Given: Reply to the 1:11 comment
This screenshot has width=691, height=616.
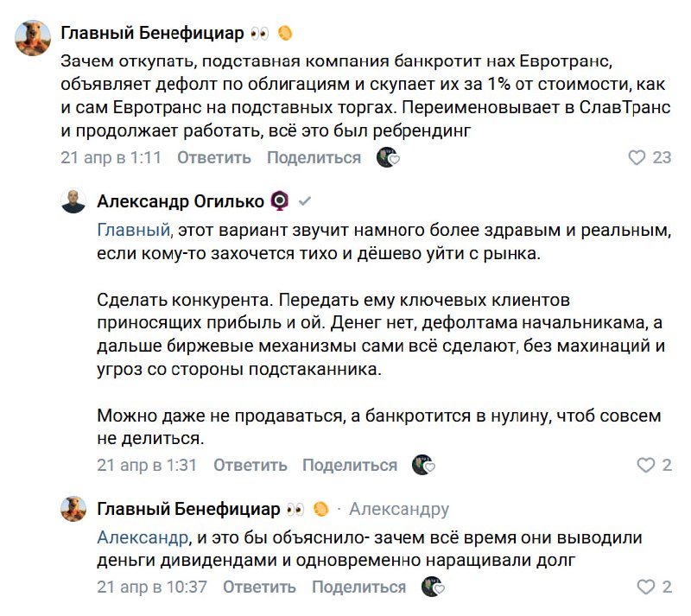Looking at the screenshot, I should [214, 157].
